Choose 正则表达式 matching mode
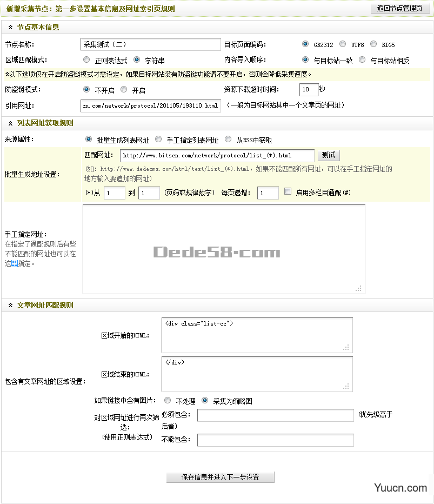Viewport: 434px width, 504px height. coord(86,60)
